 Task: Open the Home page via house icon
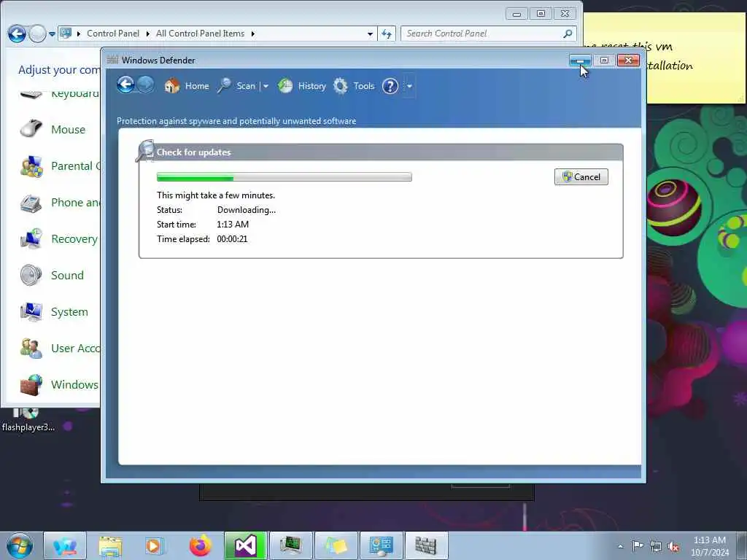pos(172,86)
